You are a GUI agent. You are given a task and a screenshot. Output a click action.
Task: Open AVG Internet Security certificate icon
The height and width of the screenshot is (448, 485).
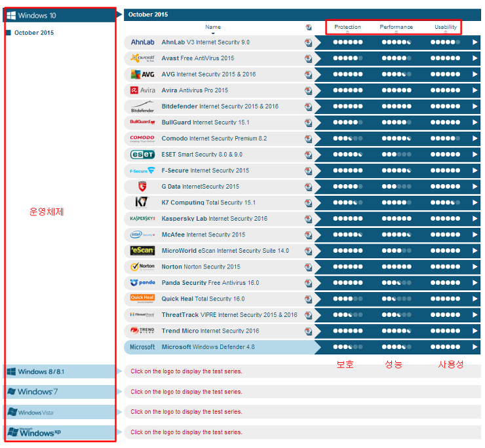click(308, 75)
